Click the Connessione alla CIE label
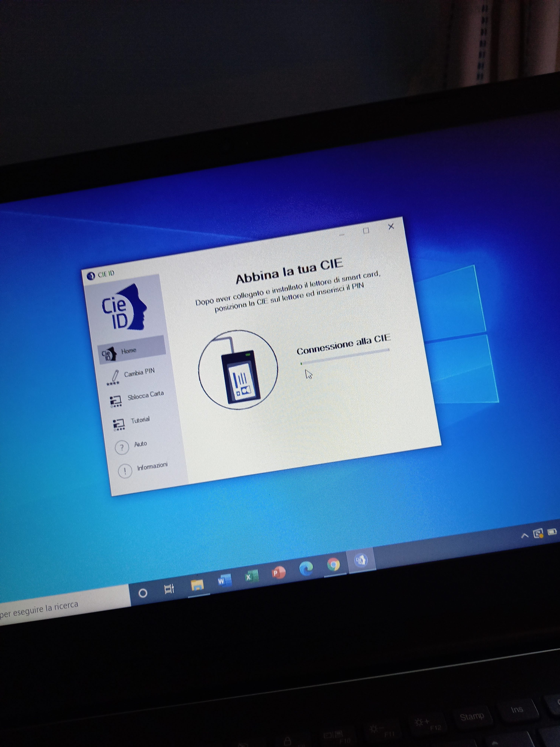560x747 pixels. point(343,344)
